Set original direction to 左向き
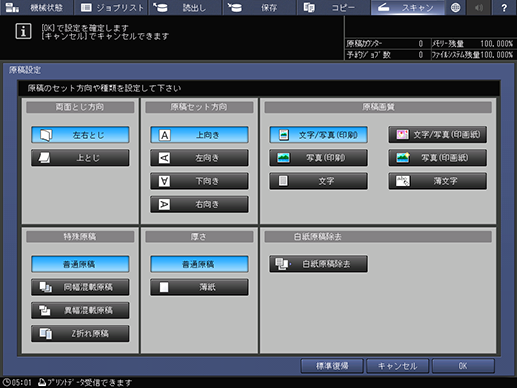The height and width of the screenshot is (388, 517). click(199, 158)
